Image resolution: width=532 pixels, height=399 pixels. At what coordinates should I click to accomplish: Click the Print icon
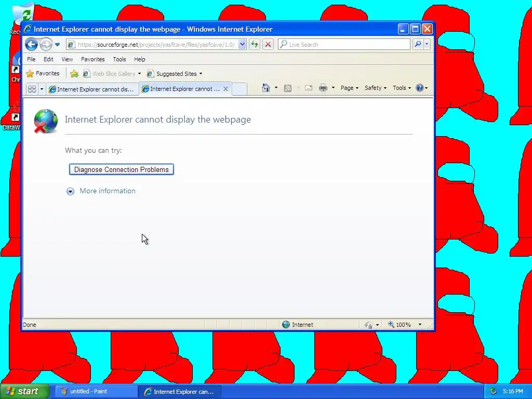[323, 88]
